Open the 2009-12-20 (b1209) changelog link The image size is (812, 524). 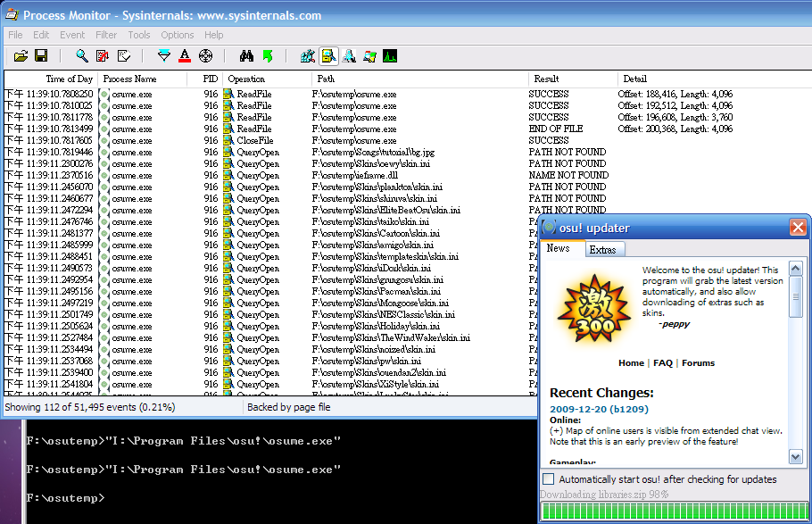click(x=599, y=409)
